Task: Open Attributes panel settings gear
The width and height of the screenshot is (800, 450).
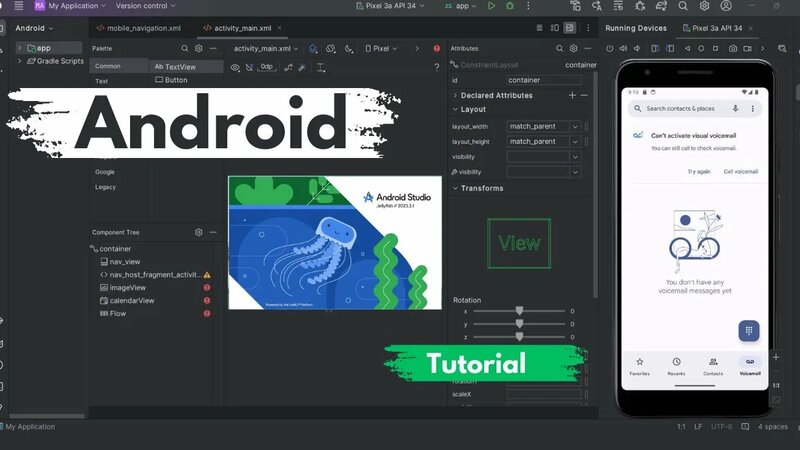Action: (573, 48)
